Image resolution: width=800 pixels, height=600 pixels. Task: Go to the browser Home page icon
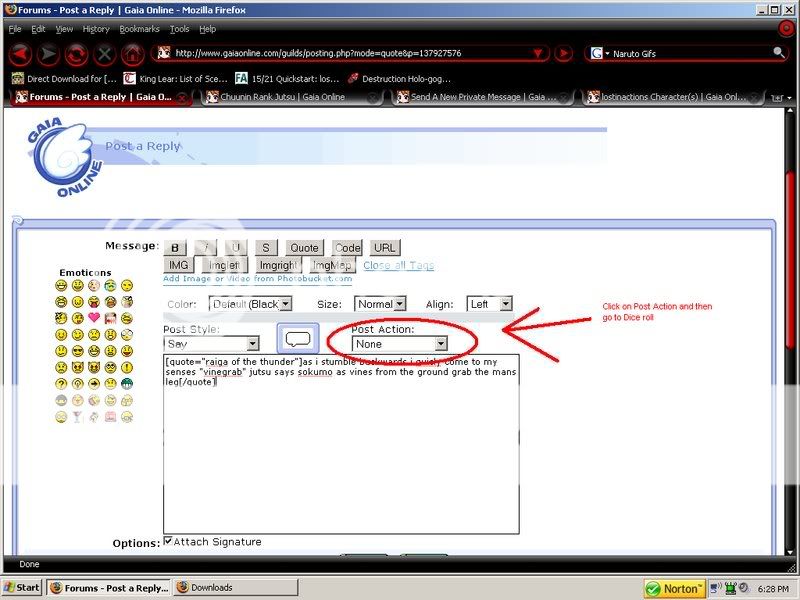pyautogui.click(x=132, y=54)
